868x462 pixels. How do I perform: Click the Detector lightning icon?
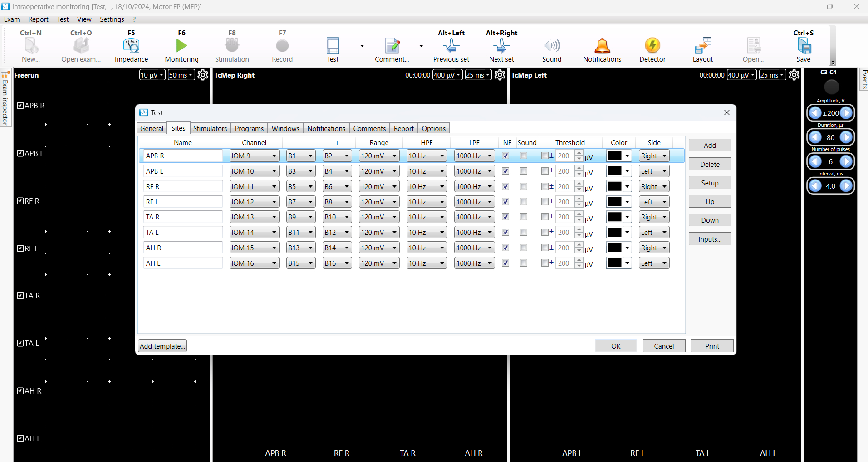coord(652,46)
